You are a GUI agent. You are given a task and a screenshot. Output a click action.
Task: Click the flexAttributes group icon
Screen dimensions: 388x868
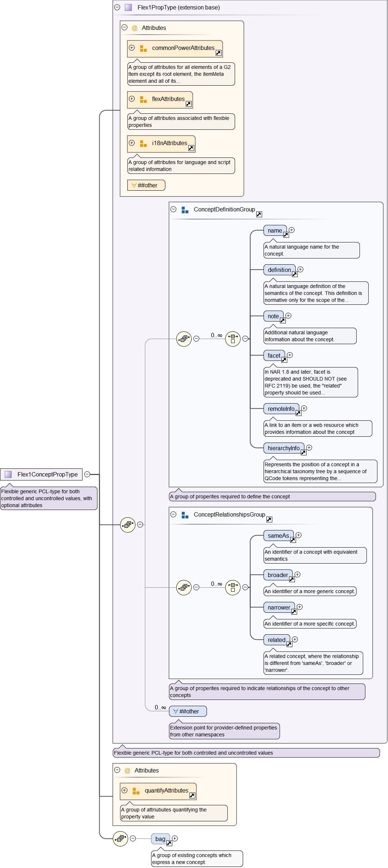143,99
